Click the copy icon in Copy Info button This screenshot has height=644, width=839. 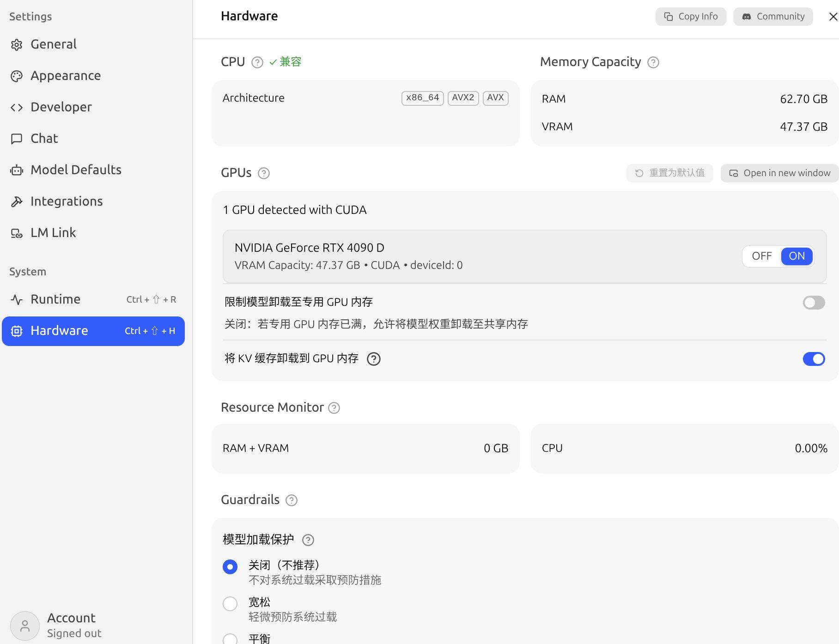pyautogui.click(x=669, y=17)
